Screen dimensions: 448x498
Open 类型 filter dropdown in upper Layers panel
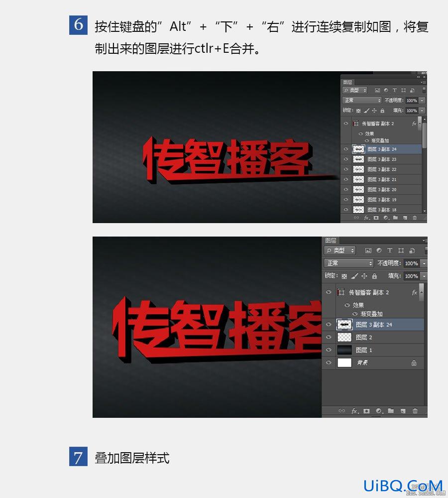(x=354, y=90)
